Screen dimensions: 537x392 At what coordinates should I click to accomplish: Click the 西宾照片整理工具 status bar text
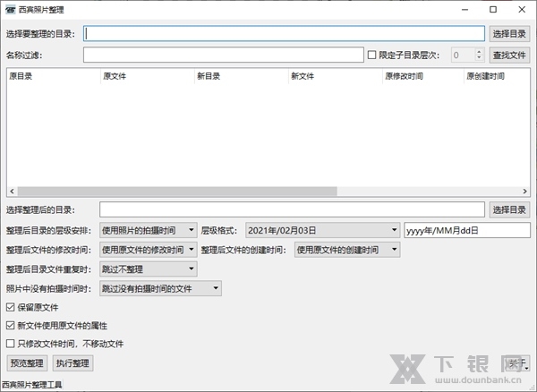(x=32, y=385)
